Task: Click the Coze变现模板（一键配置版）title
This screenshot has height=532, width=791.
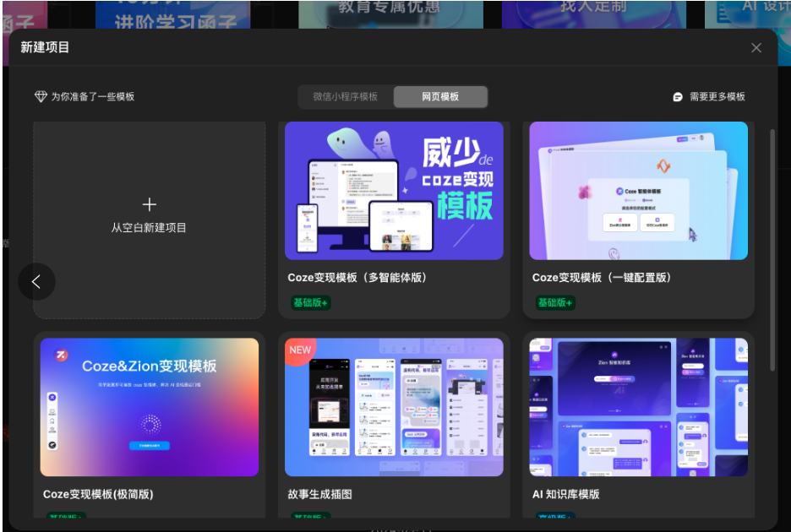Action: tap(602, 277)
